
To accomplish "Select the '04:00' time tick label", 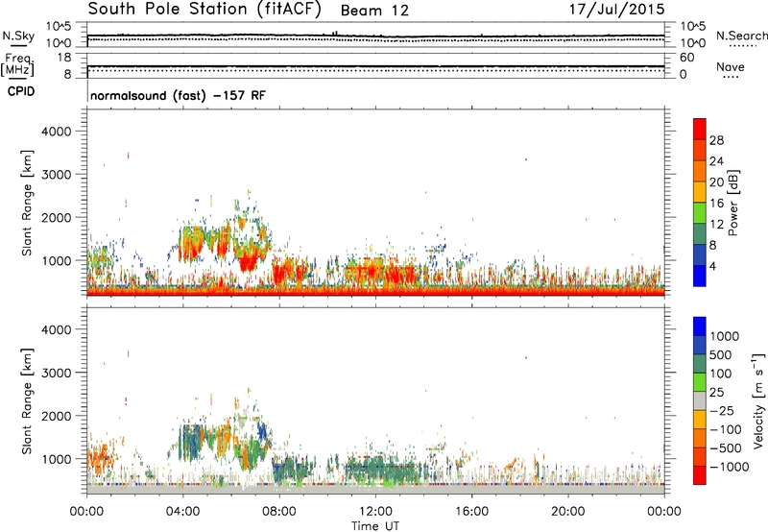I will coord(182,512).
